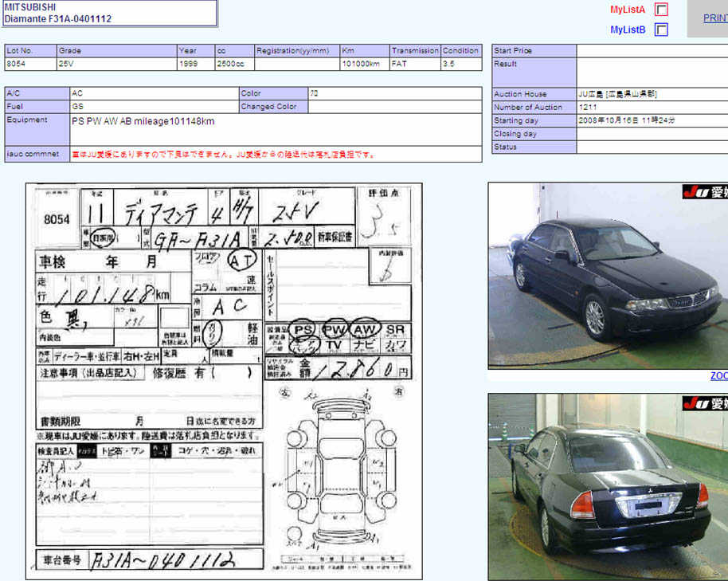Screen dimensions: 728x581
Task: Click the Starting day date value
Action: pos(626,120)
